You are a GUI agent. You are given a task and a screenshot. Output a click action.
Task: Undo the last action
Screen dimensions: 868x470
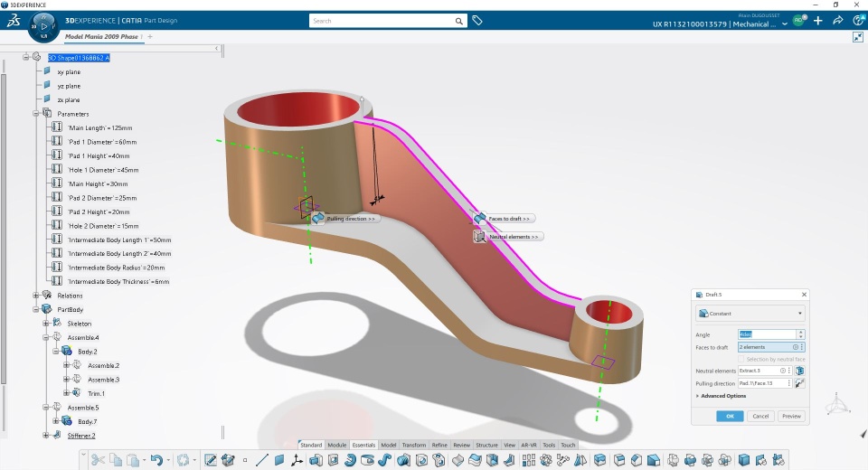pyautogui.click(x=156, y=460)
